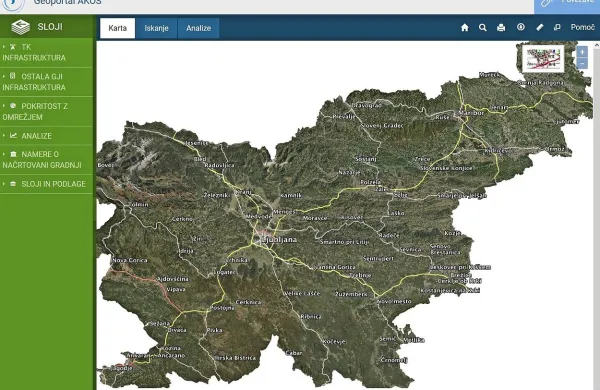Click the globe icon of Pokritost z omrežjem
This screenshot has height=390, width=600.
[13, 106]
